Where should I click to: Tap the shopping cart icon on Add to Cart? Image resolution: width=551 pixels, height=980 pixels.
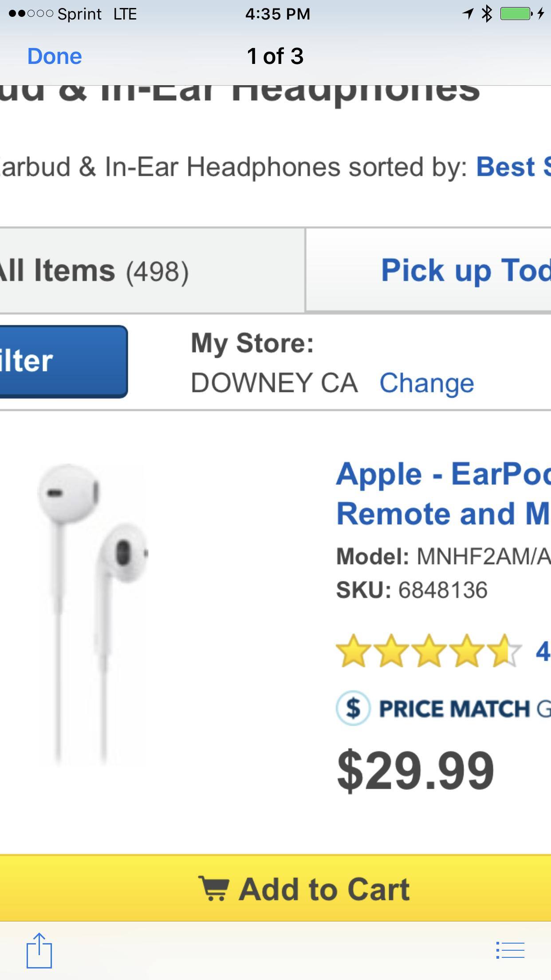[214, 889]
